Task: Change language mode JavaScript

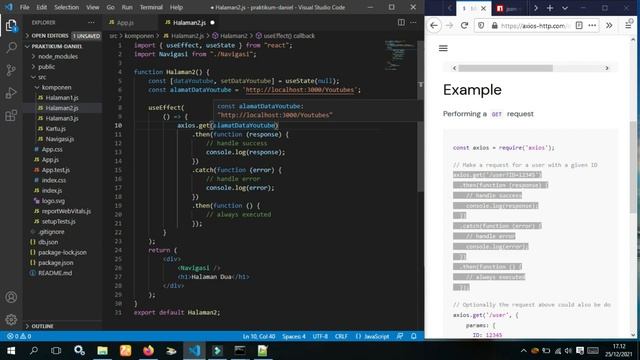Action: tap(372, 336)
